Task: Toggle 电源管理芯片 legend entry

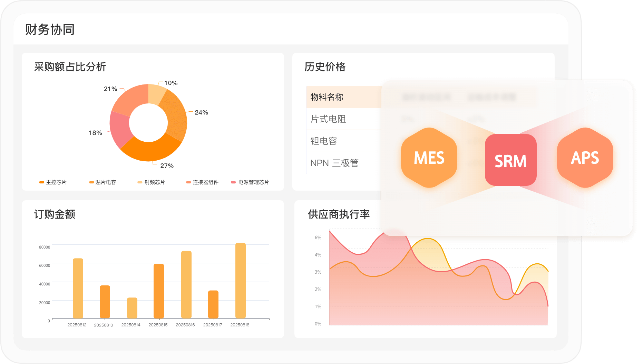Action: click(250, 182)
